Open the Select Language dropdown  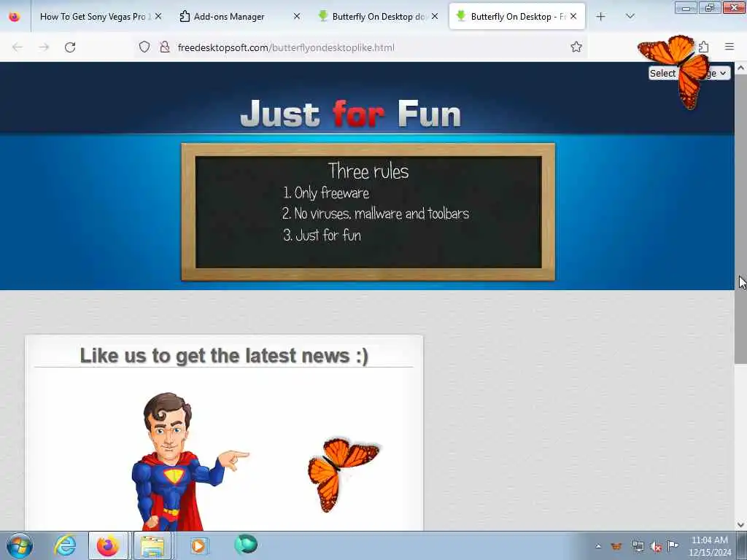pyautogui.click(x=689, y=73)
